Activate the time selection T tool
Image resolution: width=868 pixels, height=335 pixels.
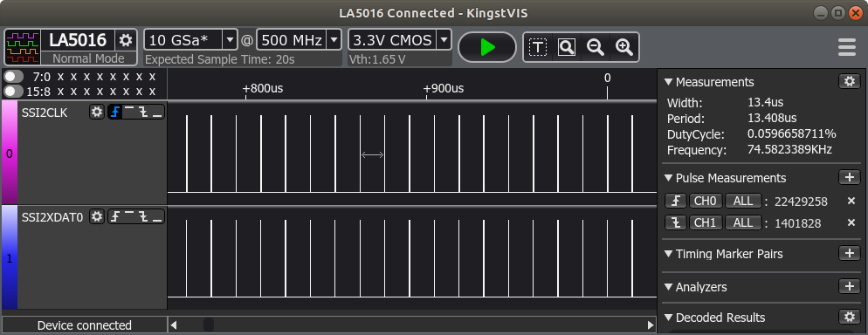pos(538,47)
